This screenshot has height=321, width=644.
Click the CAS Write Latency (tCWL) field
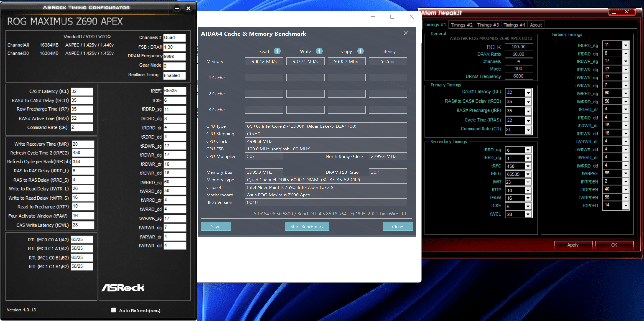coord(83,225)
